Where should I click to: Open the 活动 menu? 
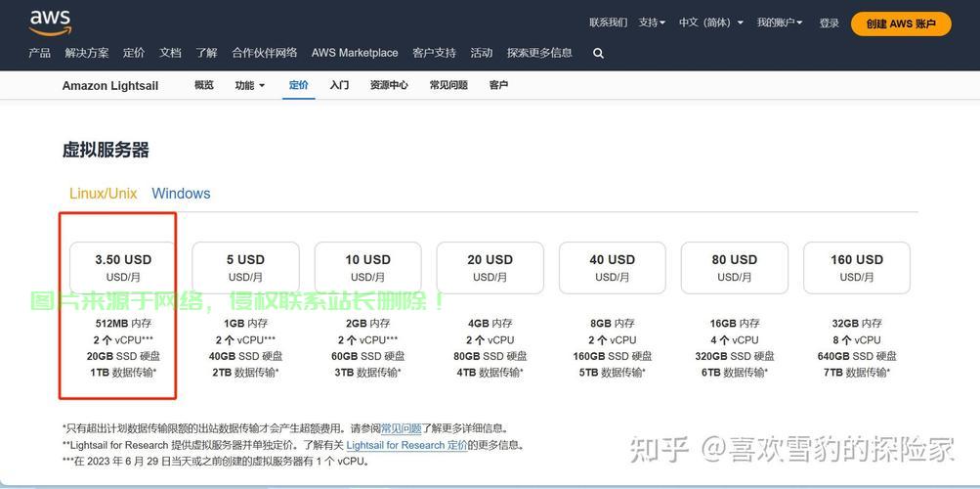tap(482, 53)
